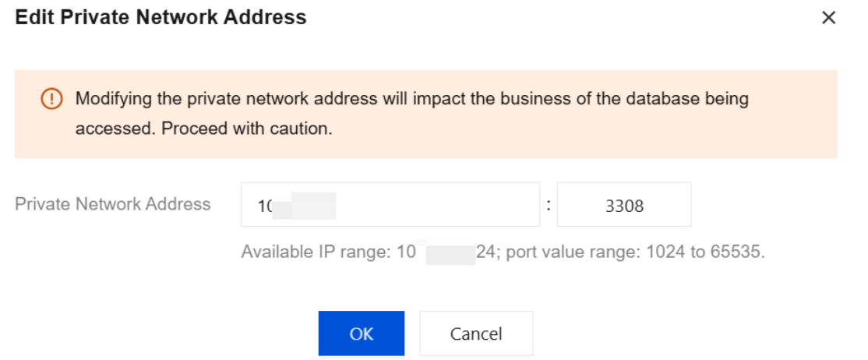Click the "Private Network Address" field label
The width and height of the screenshot is (868, 360).
[x=113, y=204]
